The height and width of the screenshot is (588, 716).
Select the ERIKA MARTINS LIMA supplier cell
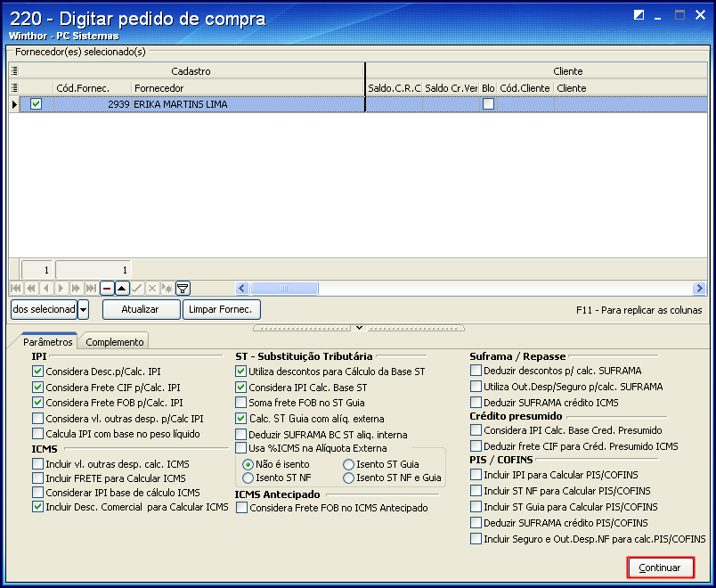click(x=248, y=104)
